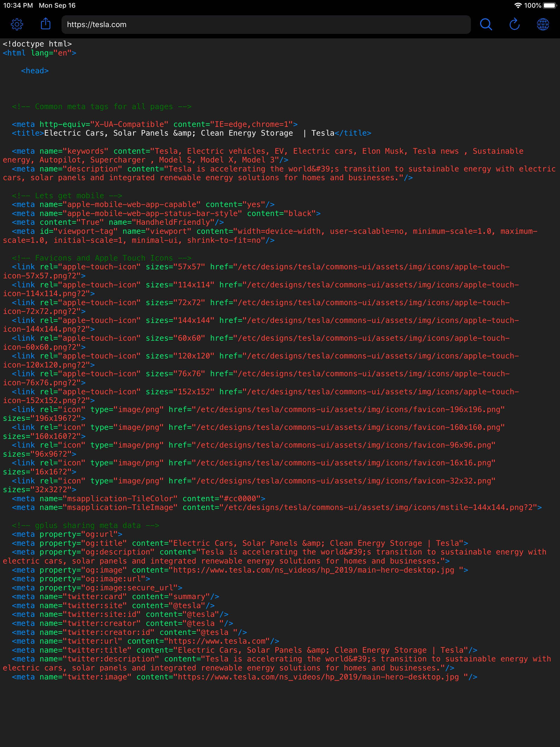Tap the 100% battery percentage label

tap(532, 5)
